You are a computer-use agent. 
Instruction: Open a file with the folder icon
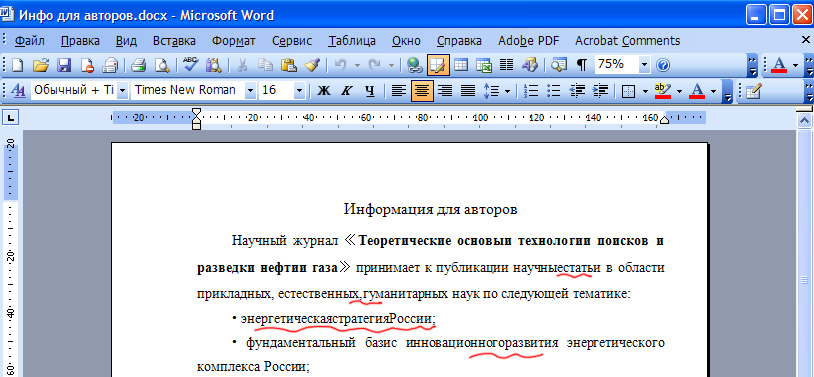pyautogui.click(x=40, y=65)
